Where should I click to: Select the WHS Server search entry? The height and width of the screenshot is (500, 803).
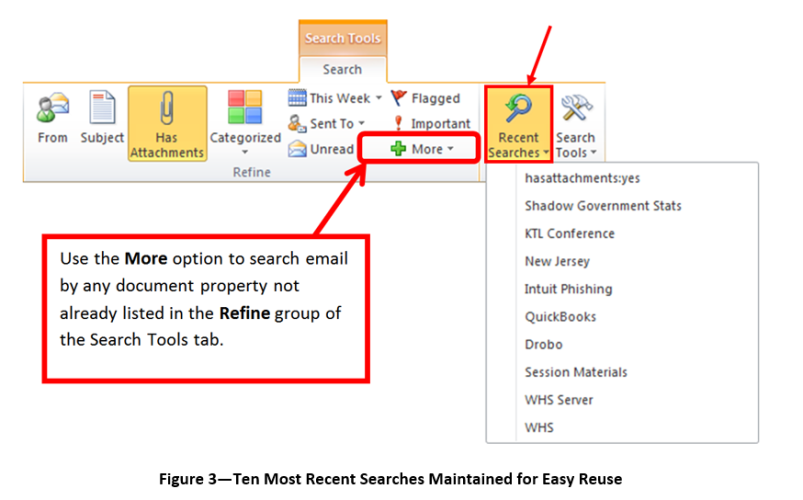(x=558, y=400)
